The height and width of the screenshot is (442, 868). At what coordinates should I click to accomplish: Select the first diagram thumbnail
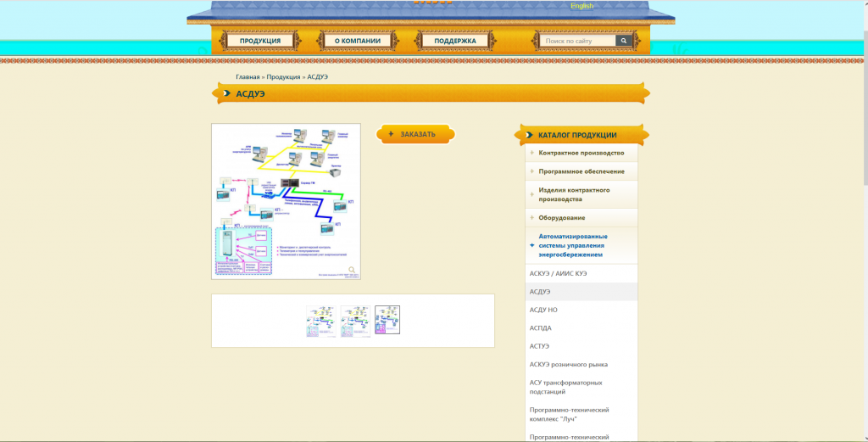320,321
